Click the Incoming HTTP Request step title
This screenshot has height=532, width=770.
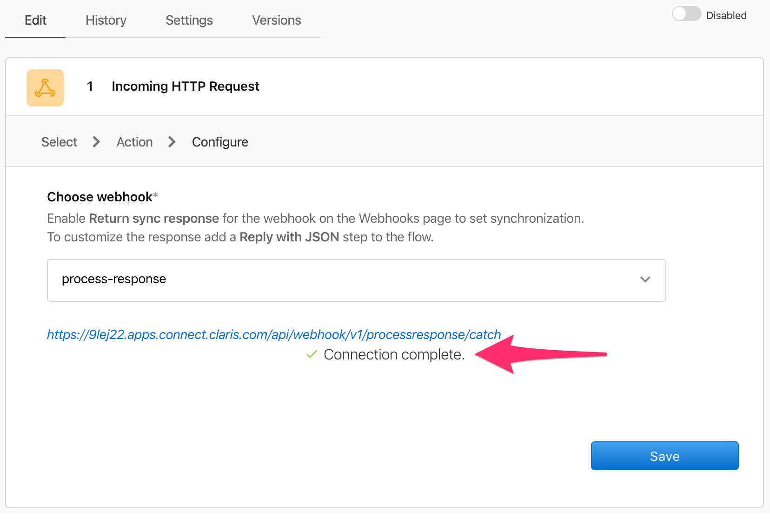186,86
